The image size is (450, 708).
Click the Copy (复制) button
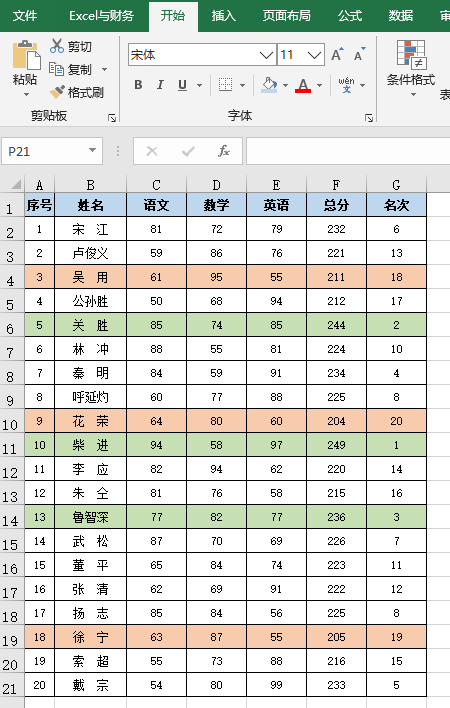(70, 69)
